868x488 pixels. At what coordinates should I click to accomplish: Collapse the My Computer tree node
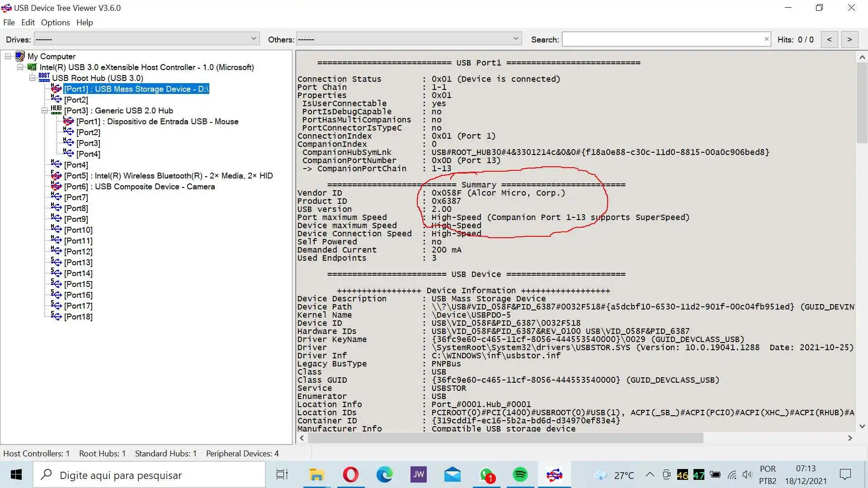pos(8,56)
